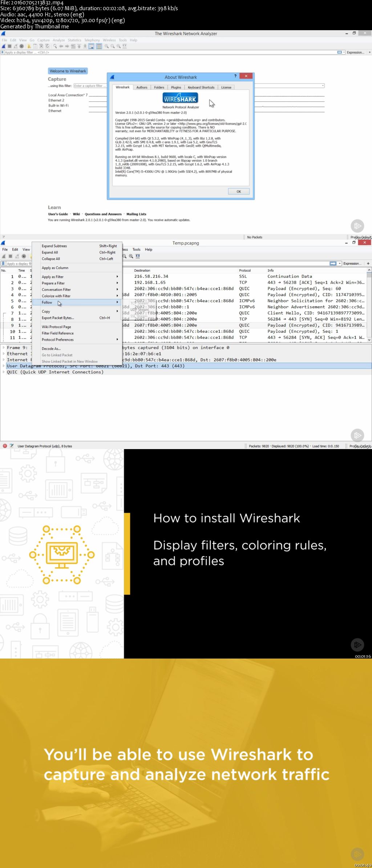Viewport: 372px width, 868px height.
Task: Click open capture file icon in Network Analyzer toolbar
Action: 29,46
